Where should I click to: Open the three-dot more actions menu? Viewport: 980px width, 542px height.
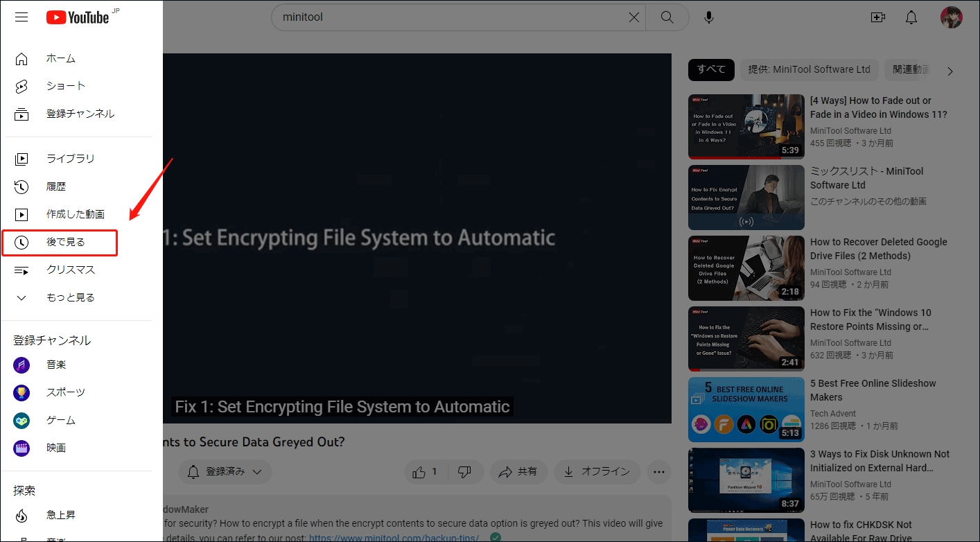[x=659, y=472]
